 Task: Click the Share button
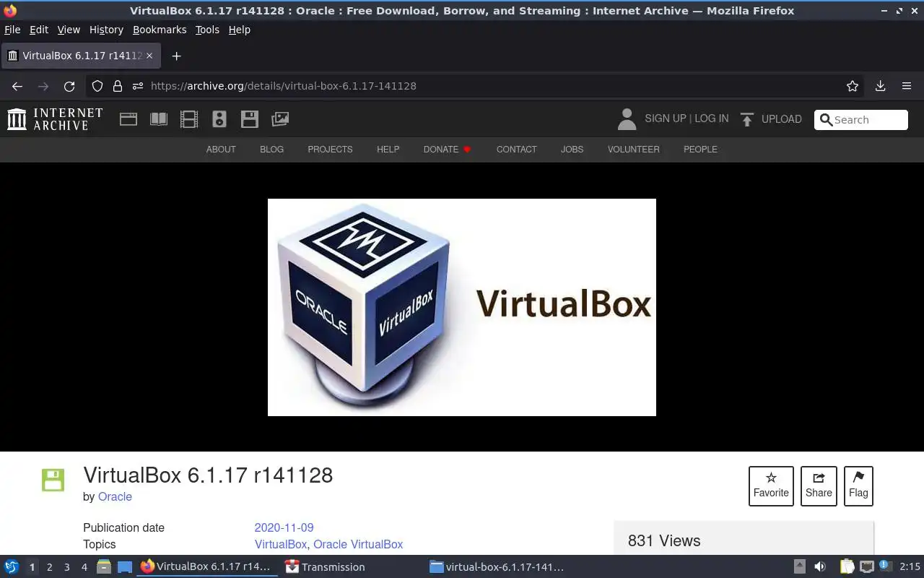819,486
